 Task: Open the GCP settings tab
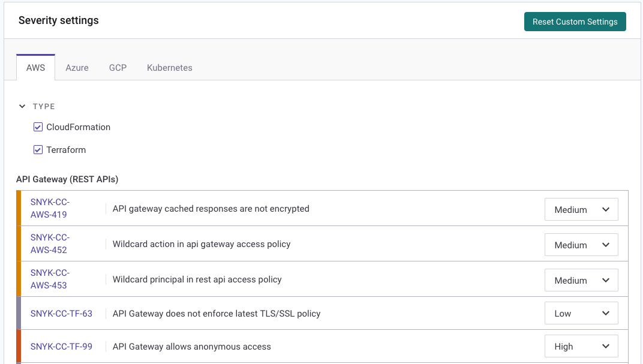coord(118,68)
